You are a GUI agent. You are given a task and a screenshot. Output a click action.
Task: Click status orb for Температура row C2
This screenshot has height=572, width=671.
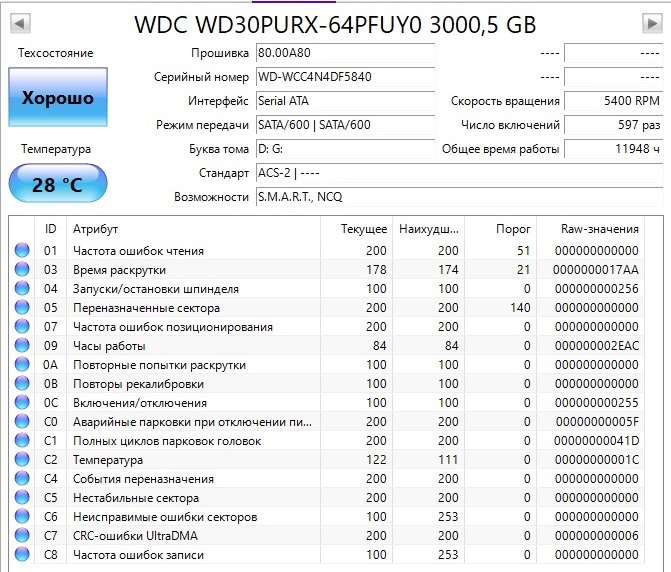point(22,459)
